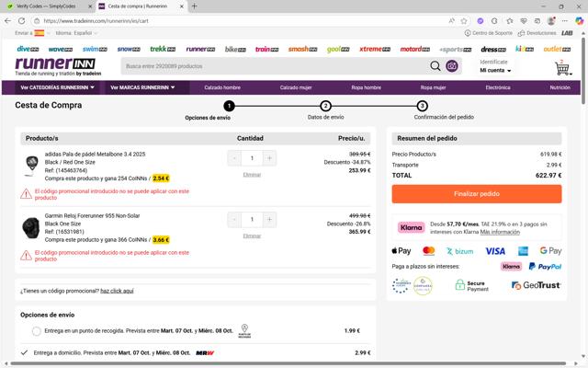Click the Spain flag shipping country
Viewport: 588px width, 368px height.
40,33
